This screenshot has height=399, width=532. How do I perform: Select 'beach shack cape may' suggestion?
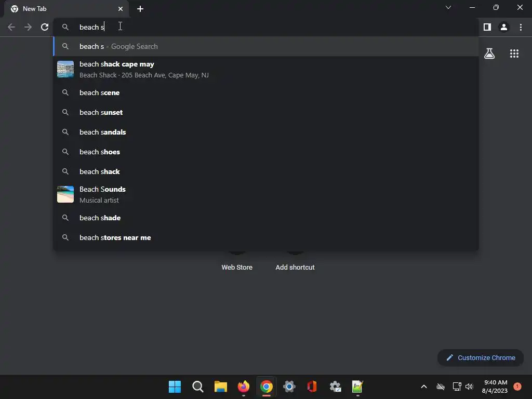tap(266, 70)
